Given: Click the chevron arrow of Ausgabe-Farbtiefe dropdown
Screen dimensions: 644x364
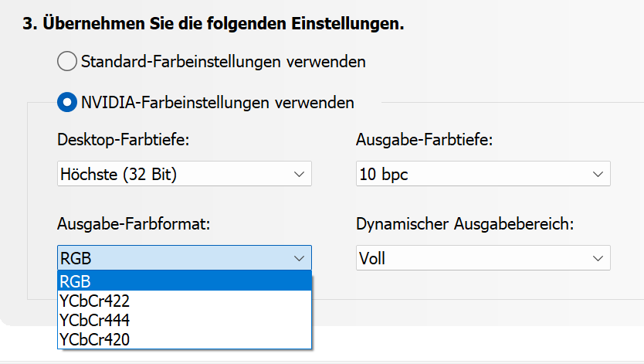Looking at the screenshot, I should pos(598,175).
